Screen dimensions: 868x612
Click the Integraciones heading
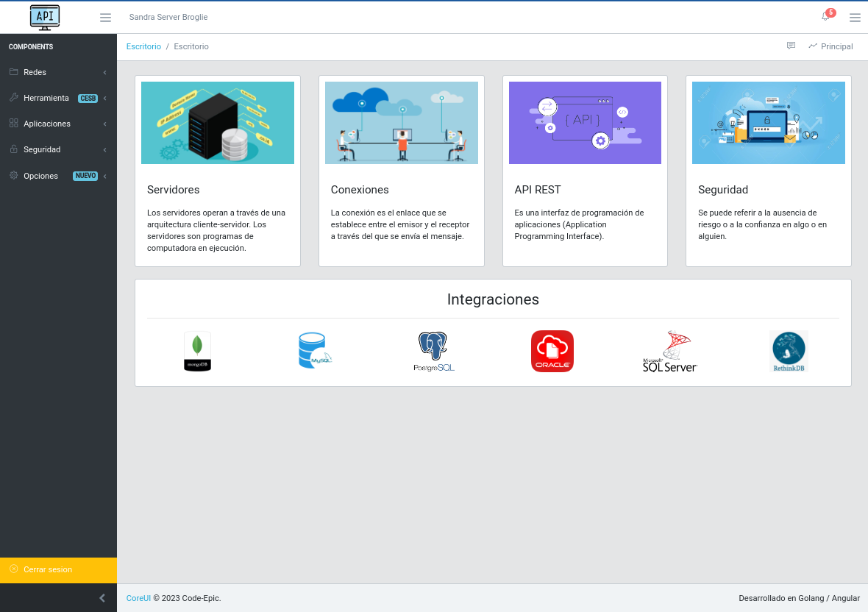coord(493,299)
